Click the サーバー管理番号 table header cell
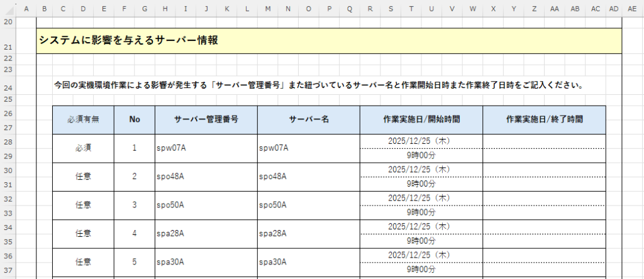The width and height of the screenshot is (644, 279). coord(206,119)
